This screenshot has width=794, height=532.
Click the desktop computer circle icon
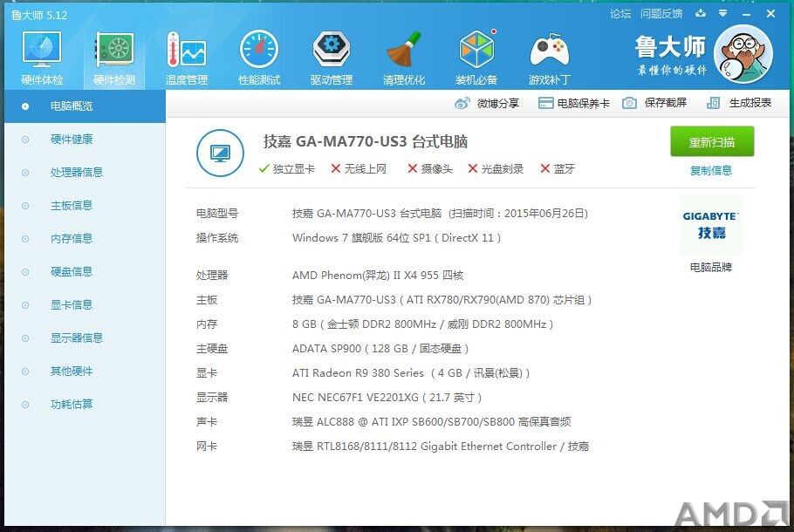[x=220, y=153]
